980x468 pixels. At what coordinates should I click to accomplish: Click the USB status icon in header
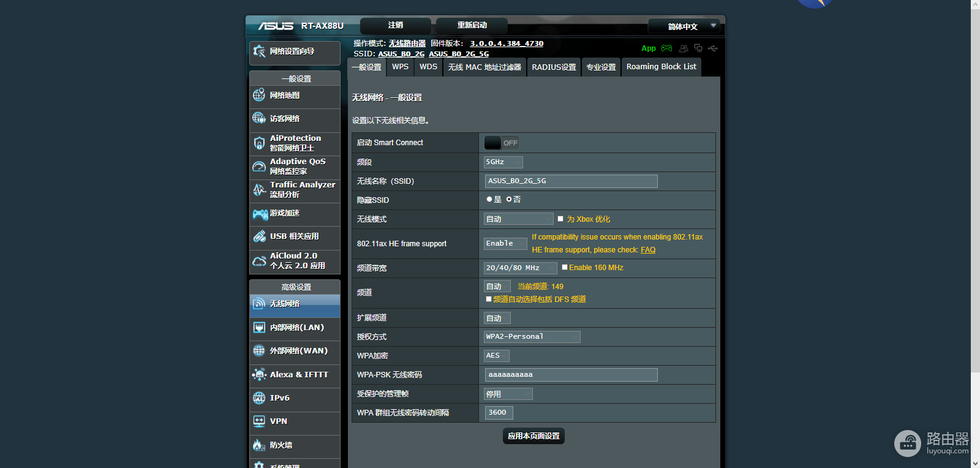point(712,48)
